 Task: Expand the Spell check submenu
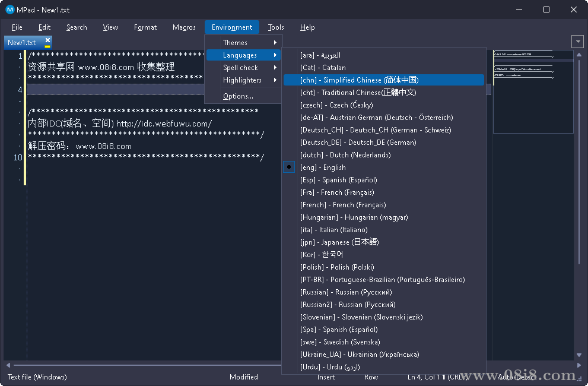tap(243, 68)
